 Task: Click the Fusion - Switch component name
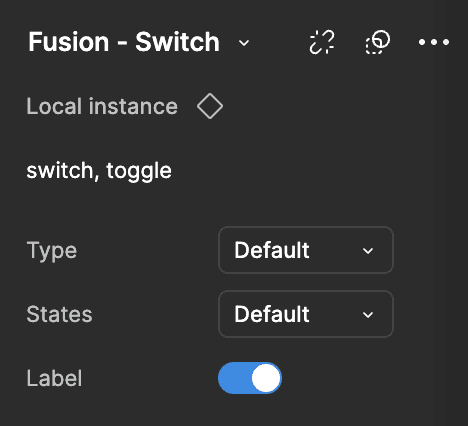[x=124, y=42]
